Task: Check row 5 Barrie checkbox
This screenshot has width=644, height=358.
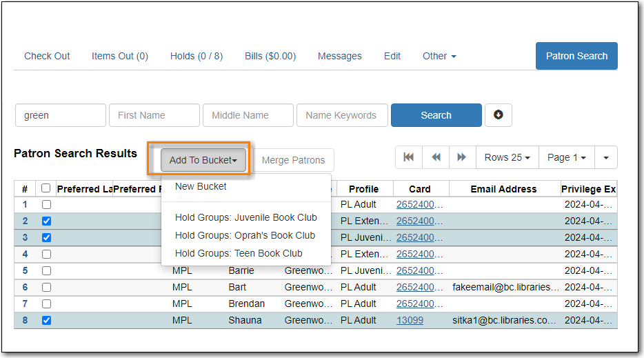Action: (46, 271)
